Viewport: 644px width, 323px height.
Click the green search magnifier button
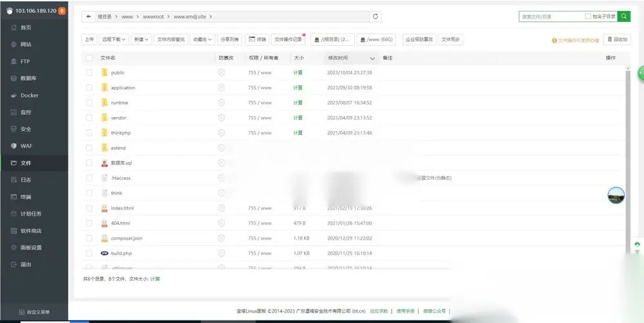click(623, 17)
